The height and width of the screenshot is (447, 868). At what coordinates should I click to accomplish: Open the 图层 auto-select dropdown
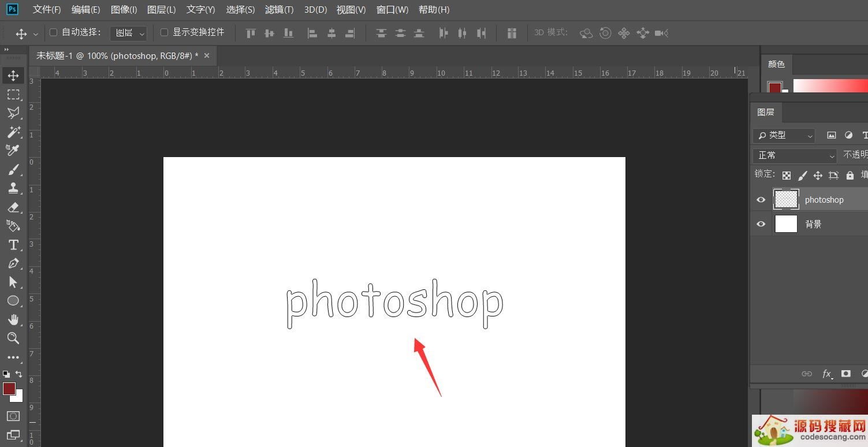[128, 33]
